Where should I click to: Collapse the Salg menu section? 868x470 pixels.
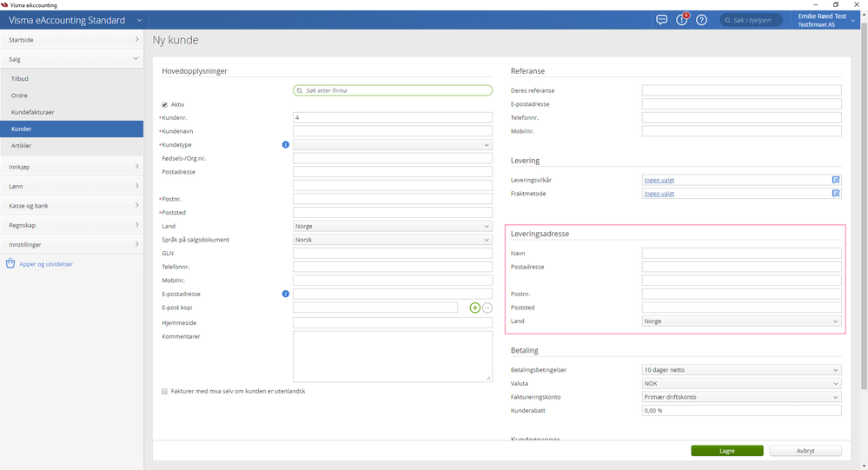[x=71, y=59]
